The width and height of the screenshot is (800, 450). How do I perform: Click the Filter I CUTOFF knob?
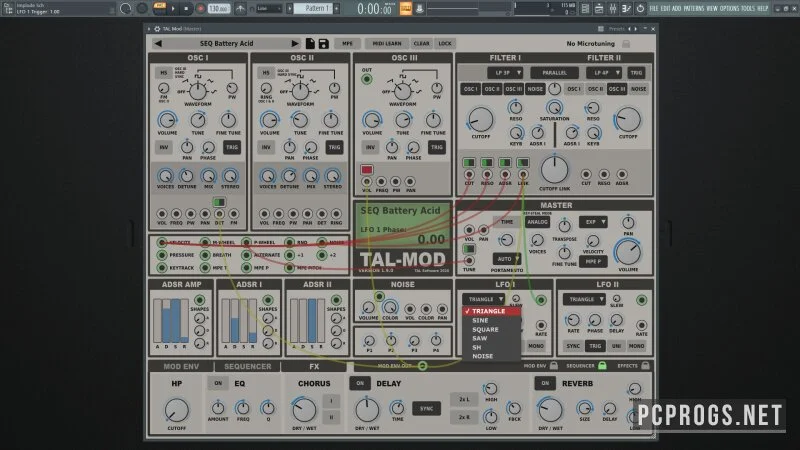pos(481,120)
